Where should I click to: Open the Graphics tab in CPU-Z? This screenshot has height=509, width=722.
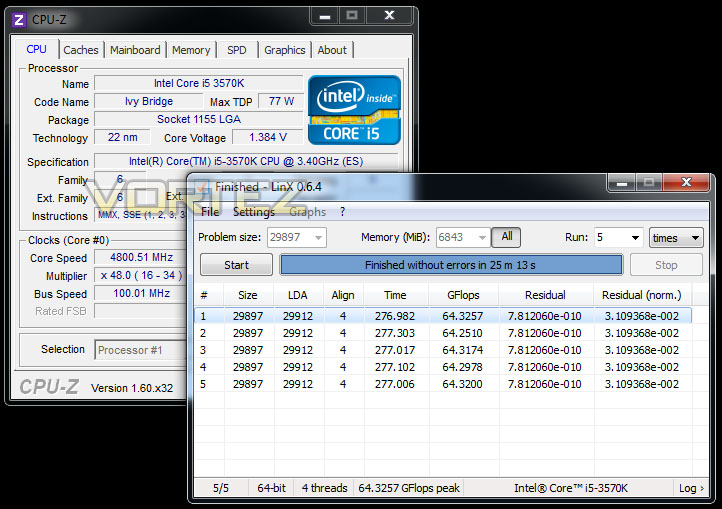[x=285, y=50]
